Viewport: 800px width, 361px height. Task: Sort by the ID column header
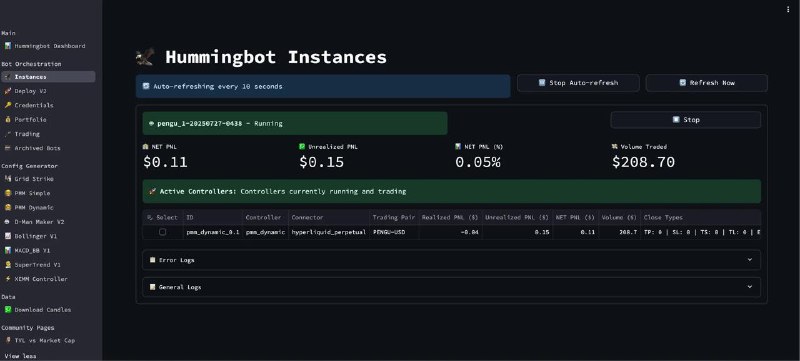coord(212,218)
